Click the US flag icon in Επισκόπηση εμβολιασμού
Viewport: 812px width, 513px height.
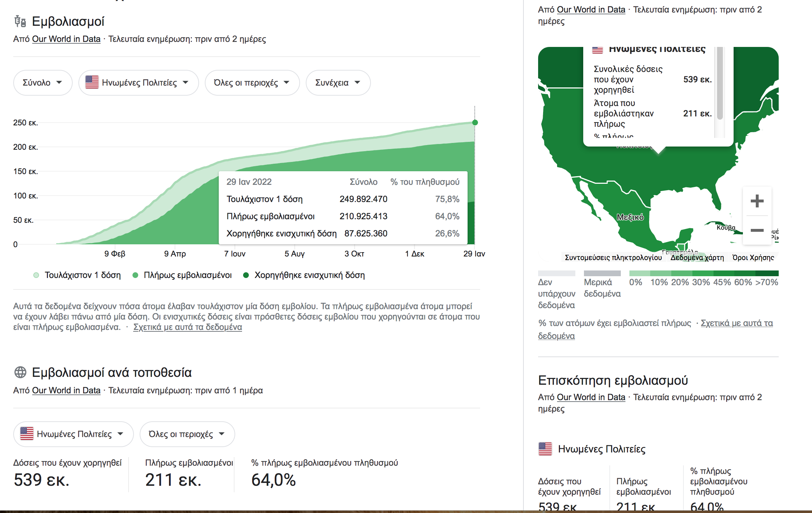(545, 449)
